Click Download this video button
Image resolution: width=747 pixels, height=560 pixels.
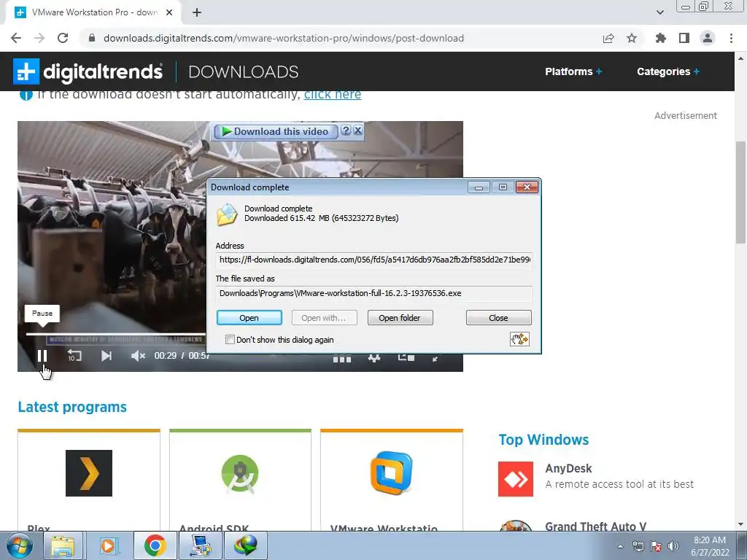(275, 131)
